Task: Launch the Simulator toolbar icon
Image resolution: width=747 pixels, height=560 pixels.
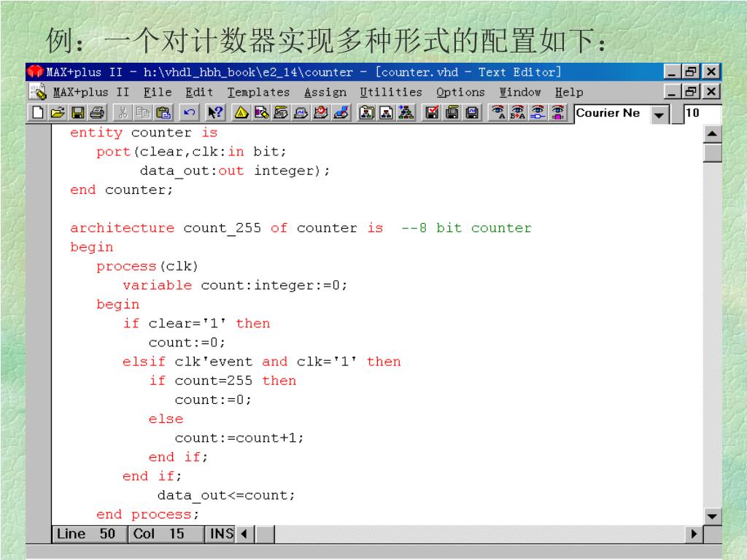Action: pyautogui.click(x=301, y=113)
